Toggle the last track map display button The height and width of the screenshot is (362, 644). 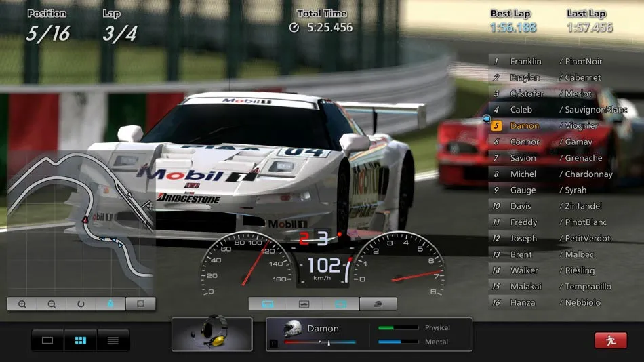[x=140, y=304]
